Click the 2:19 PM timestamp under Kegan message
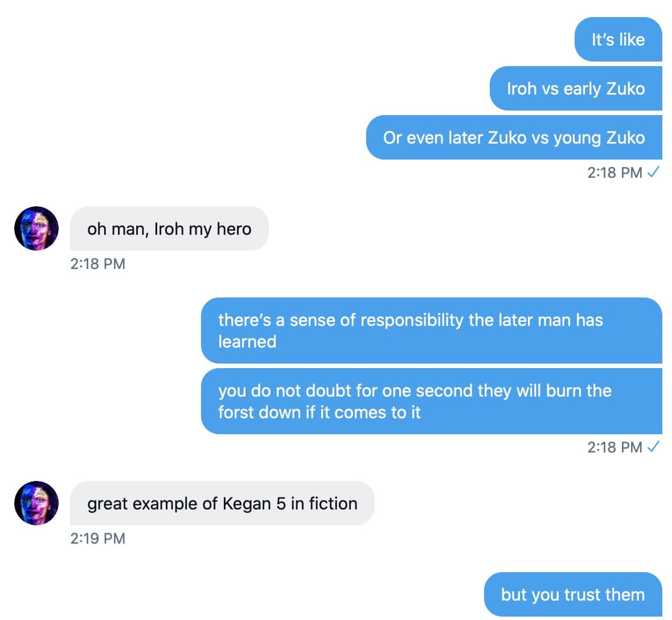The width and height of the screenshot is (672, 620). click(x=98, y=539)
